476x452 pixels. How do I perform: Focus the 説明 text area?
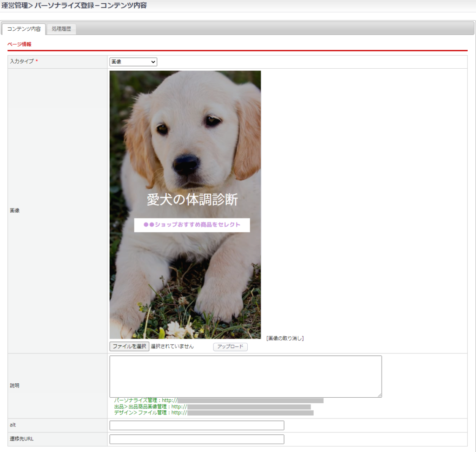point(245,376)
